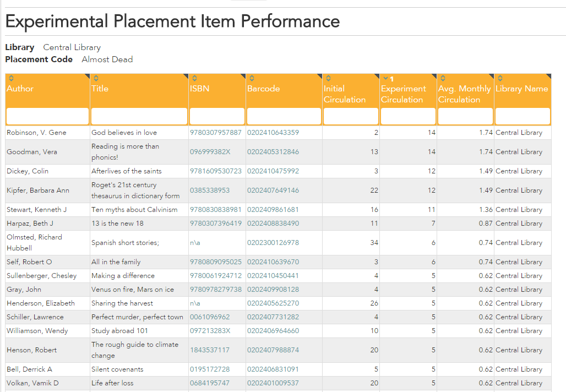The width and height of the screenshot is (566, 392).
Task: Click the sort arrows above Title column
Action: tap(96, 79)
